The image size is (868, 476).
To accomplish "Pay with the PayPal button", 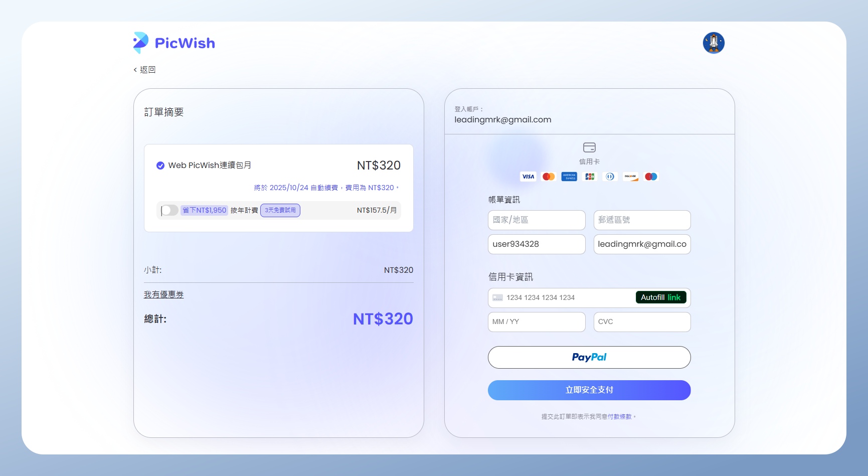I will click(589, 357).
